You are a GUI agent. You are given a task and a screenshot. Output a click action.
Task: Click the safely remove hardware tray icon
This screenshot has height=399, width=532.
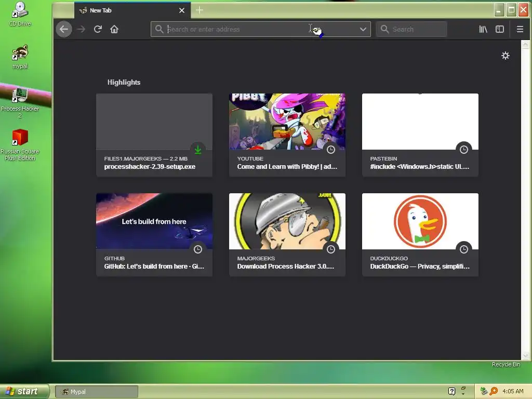pyautogui.click(x=484, y=391)
